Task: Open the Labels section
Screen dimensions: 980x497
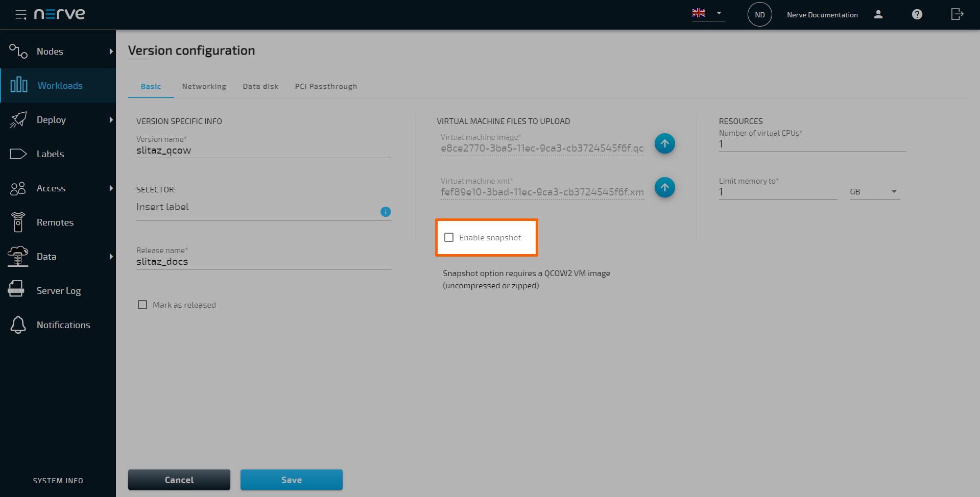Action: coord(50,154)
